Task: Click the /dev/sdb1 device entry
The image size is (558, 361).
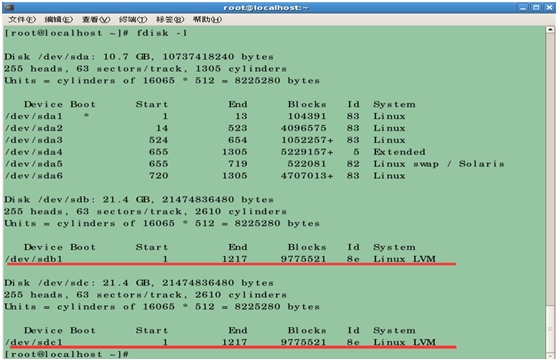Action: click(x=34, y=259)
